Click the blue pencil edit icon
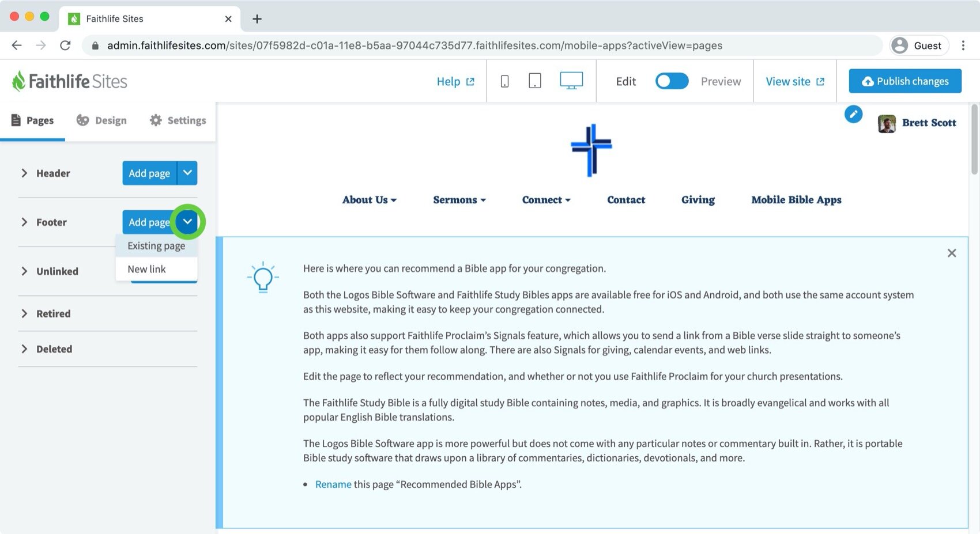Viewport: 980px width, 534px height. coord(853,114)
